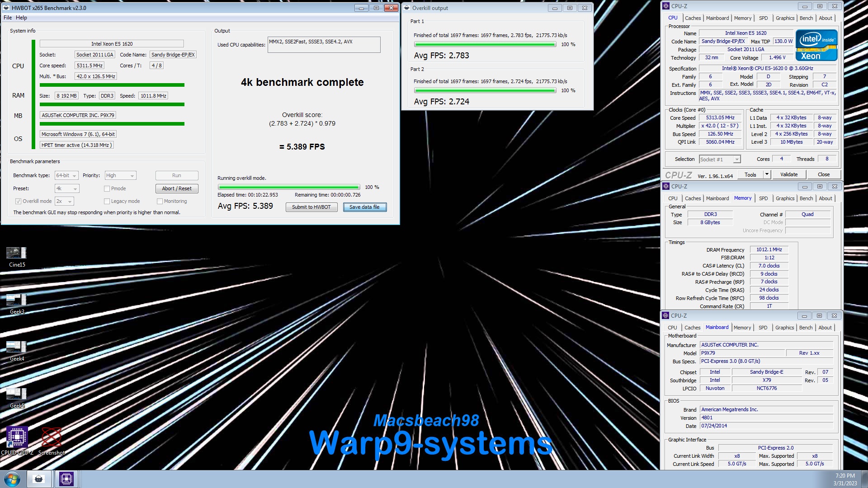Click the Intel Xeon inside logo
The height and width of the screenshot is (488, 868).
(816, 45)
